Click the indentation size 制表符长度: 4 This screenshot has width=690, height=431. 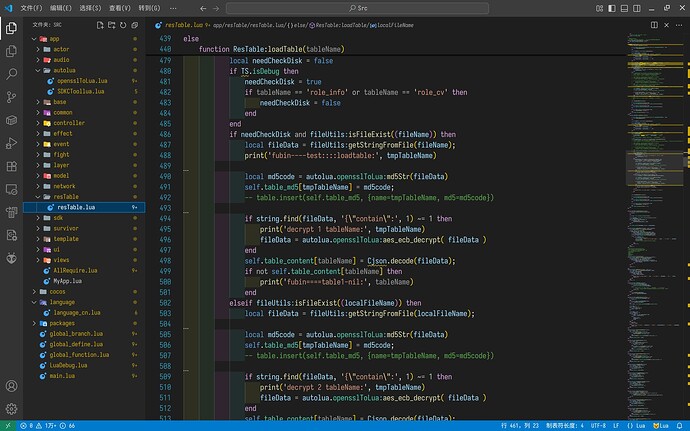click(565, 426)
